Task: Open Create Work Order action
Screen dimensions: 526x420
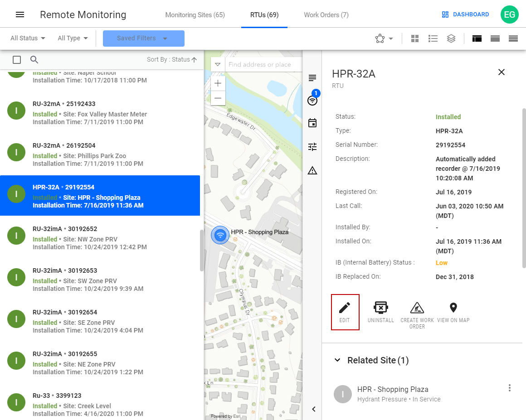Action: [x=417, y=308]
